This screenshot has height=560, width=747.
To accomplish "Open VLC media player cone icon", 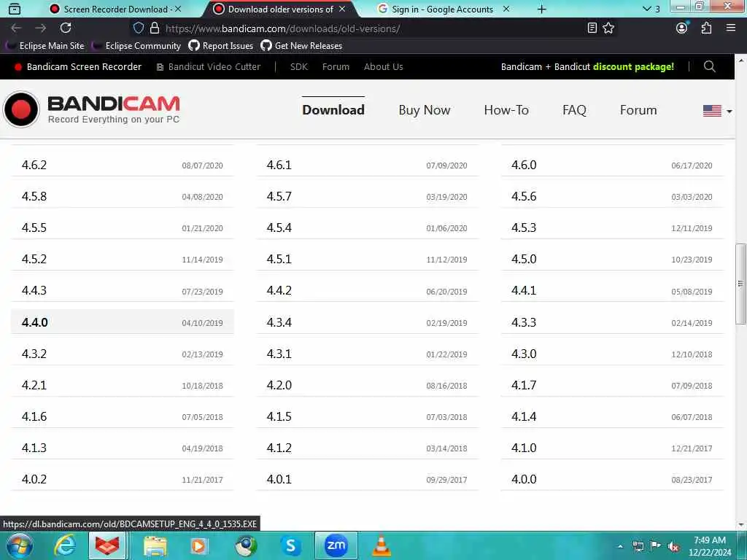I will 381,545.
